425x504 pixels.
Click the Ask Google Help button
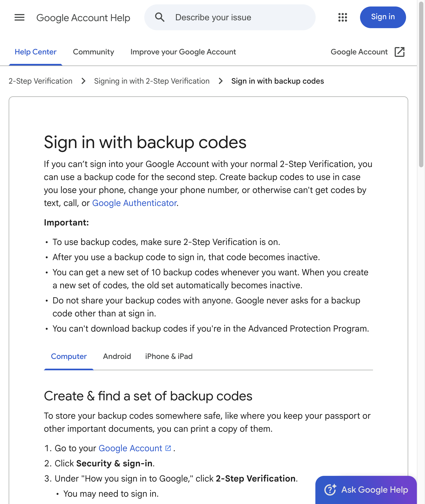(x=366, y=490)
